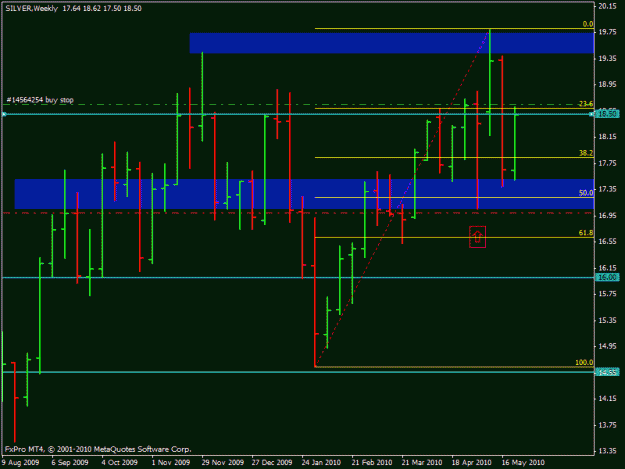The width and height of the screenshot is (625, 469).
Task: Click the 18.95 price scale value
Action: click(607, 84)
